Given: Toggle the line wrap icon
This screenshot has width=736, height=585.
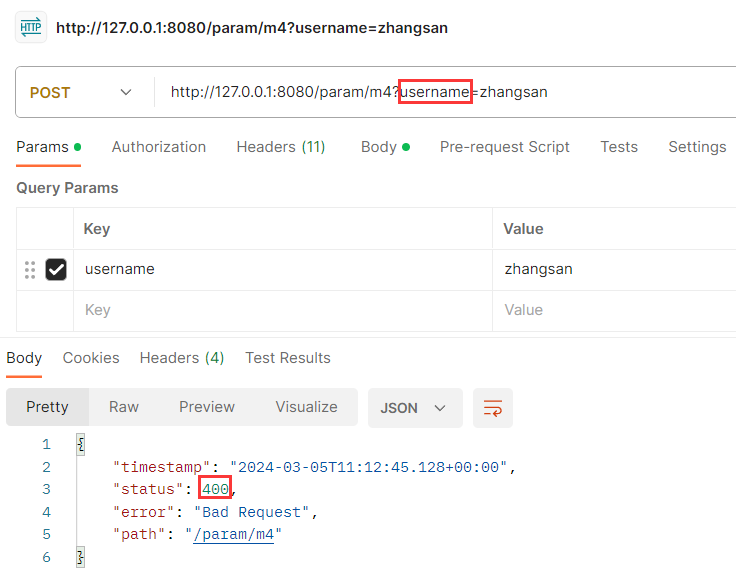Looking at the screenshot, I should [493, 408].
